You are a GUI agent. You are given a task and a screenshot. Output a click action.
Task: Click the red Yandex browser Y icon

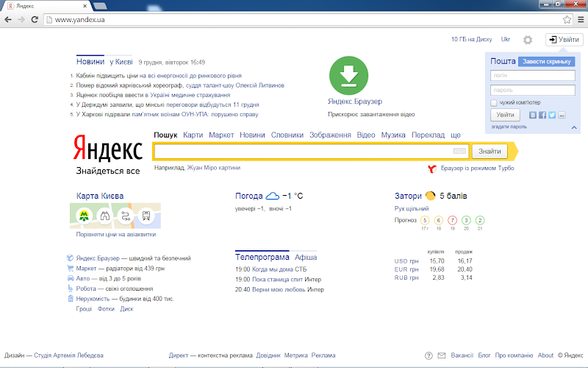[x=432, y=169]
